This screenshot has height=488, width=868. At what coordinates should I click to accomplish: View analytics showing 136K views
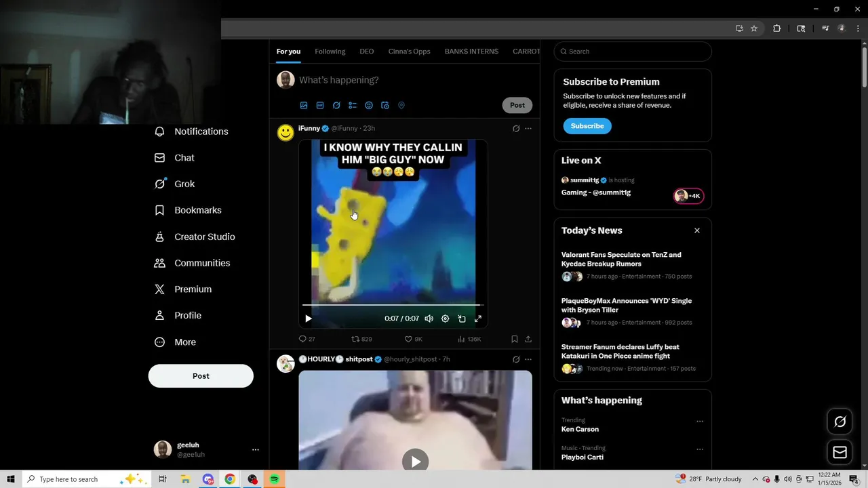tap(469, 339)
